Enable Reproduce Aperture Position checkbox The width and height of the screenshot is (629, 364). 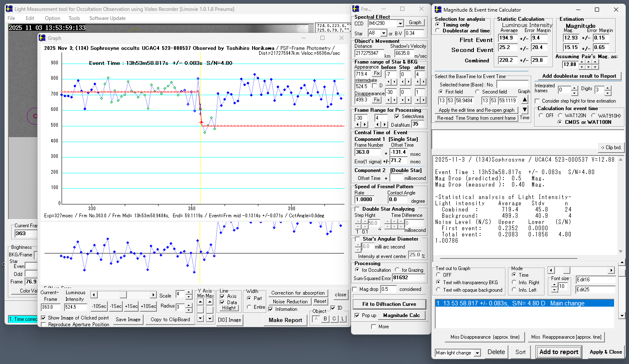44,325
